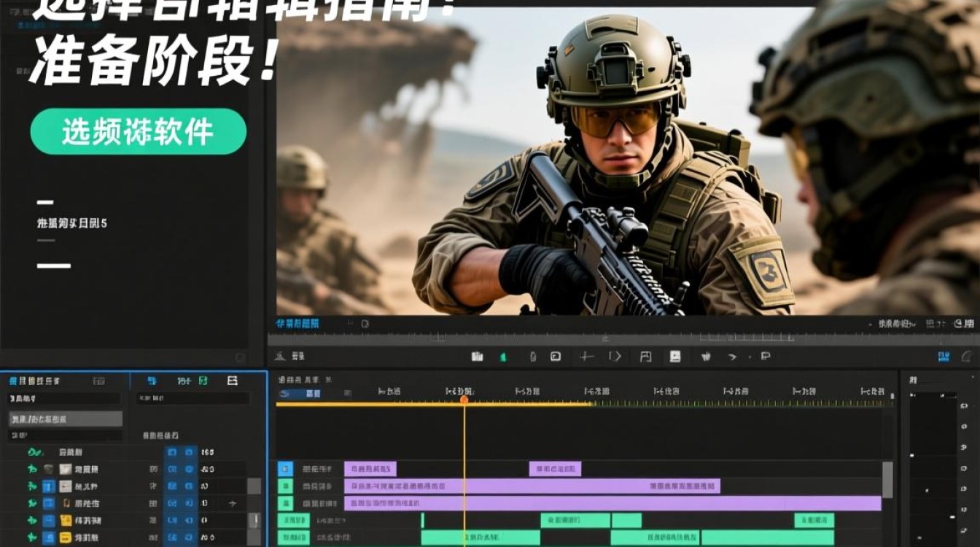Click the scrub bar under the preview monitor
This screenshot has width=980, height=547.
[x=623, y=340]
